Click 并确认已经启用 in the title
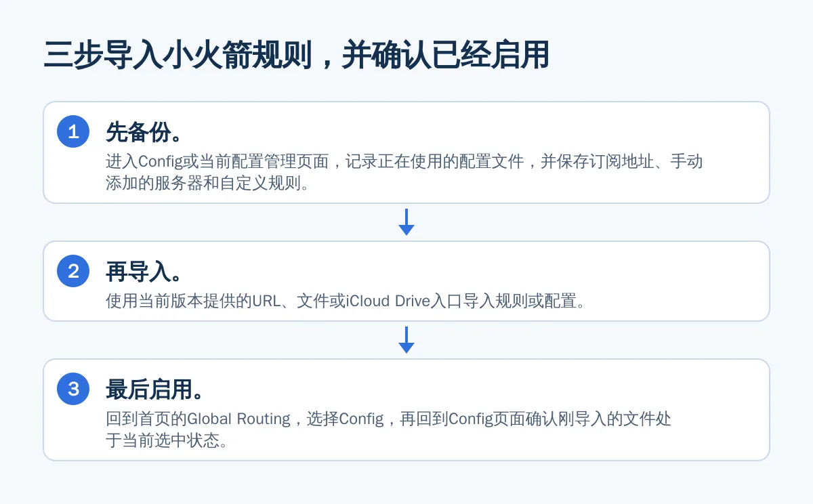The image size is (813, 504). pos(444,55)
